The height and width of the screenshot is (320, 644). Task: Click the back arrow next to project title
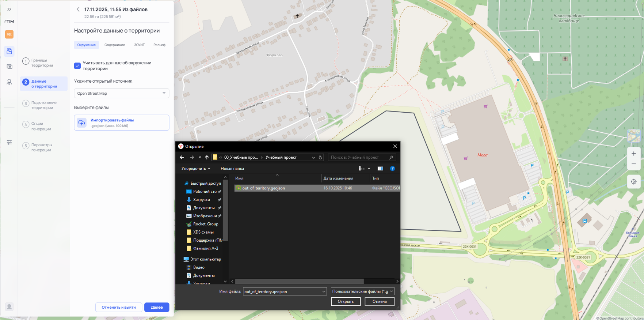pos(78,10)
